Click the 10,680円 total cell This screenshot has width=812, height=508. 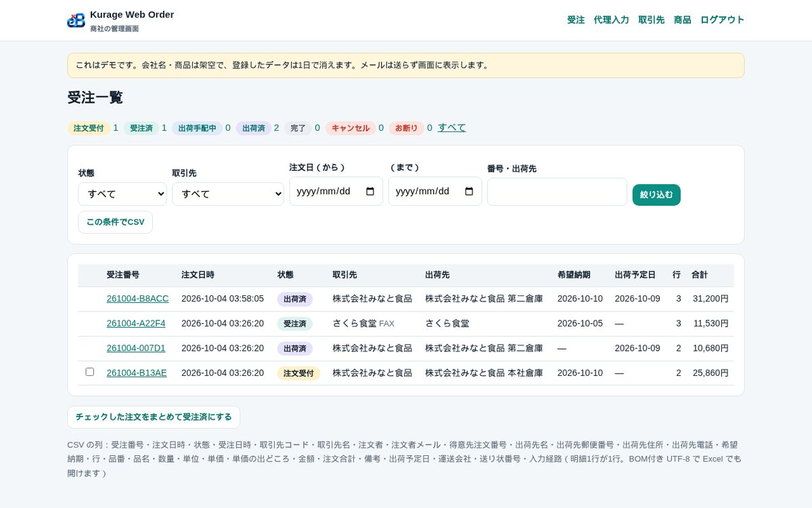(x=710, y=348)
